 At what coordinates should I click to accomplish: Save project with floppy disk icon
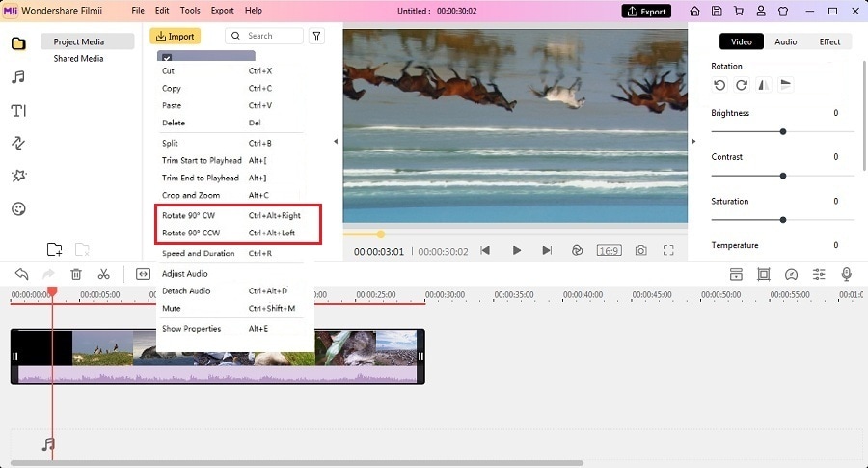[x=717, y=11]
